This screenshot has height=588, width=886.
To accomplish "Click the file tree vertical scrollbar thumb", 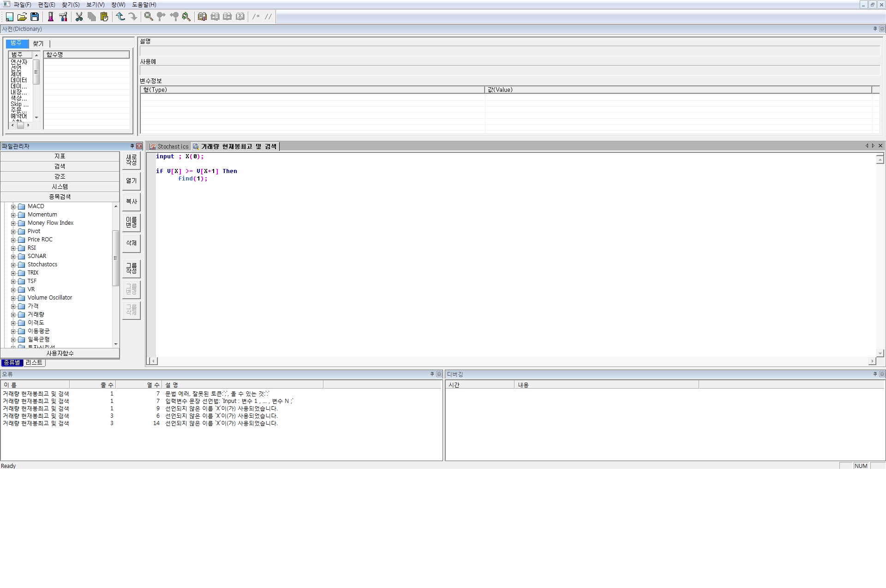I will [115, 258].
